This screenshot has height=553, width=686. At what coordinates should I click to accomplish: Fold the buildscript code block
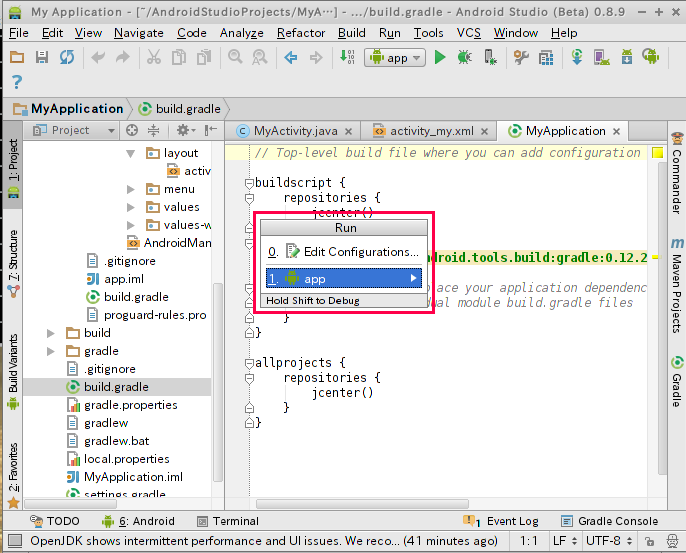249,183
